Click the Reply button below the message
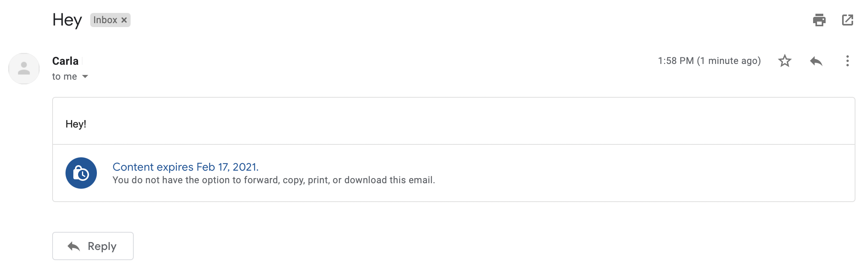Screen dimensions: 868x266 click(x=93, y=246)
